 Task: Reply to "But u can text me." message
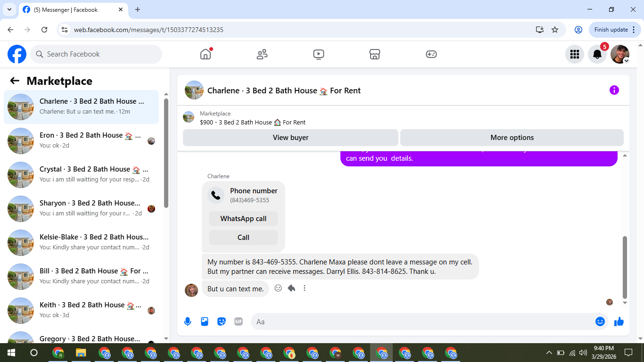[x=291, y=288]
